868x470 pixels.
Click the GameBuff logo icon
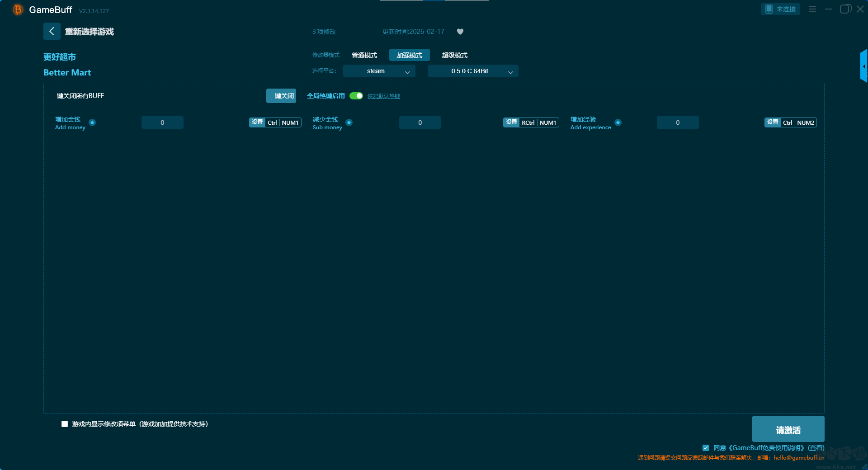(x=18, y=9)
